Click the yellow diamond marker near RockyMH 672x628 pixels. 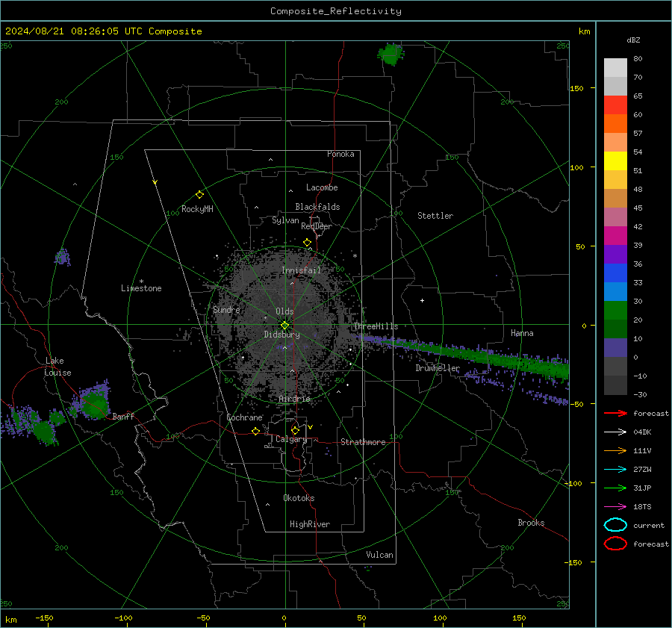point(199,195)
